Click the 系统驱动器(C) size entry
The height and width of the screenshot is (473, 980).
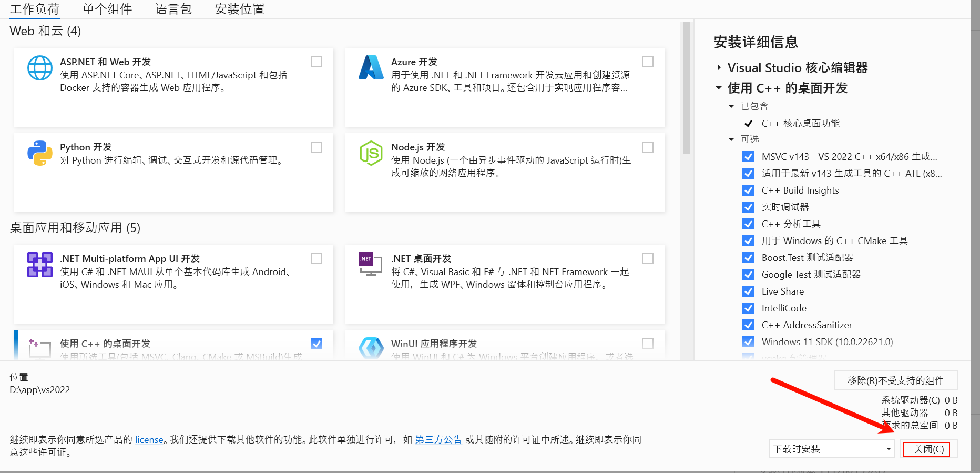(x=920, y=400)
